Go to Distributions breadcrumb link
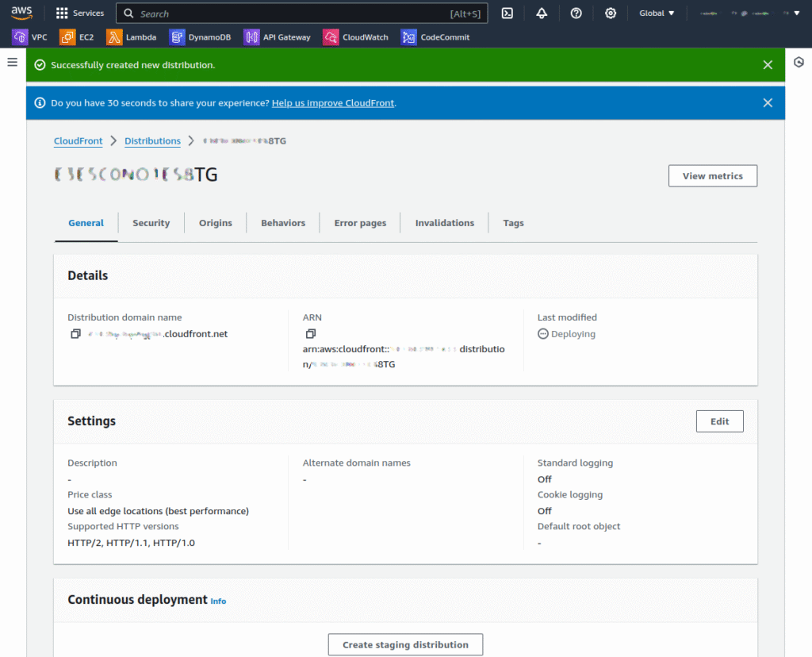This screenshot has height=657, width=812. [x=153, y=141]
